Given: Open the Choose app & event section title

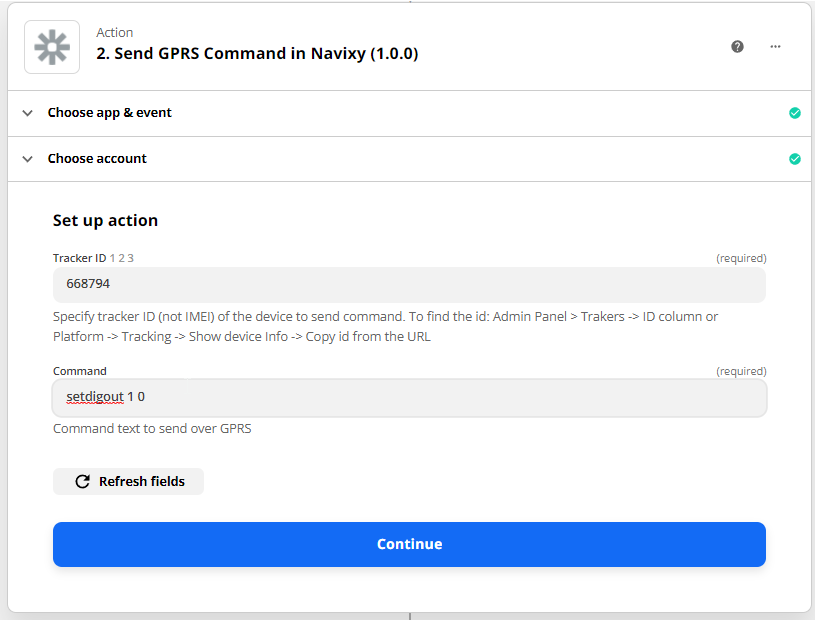Looking at the screenshot, I should [109, 113].
